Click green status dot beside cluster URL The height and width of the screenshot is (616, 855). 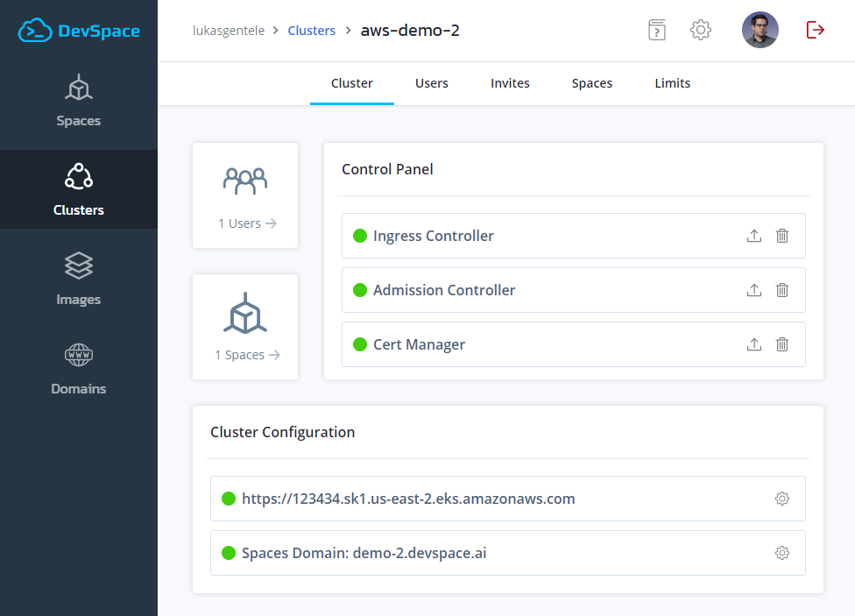tap(229, 499)
